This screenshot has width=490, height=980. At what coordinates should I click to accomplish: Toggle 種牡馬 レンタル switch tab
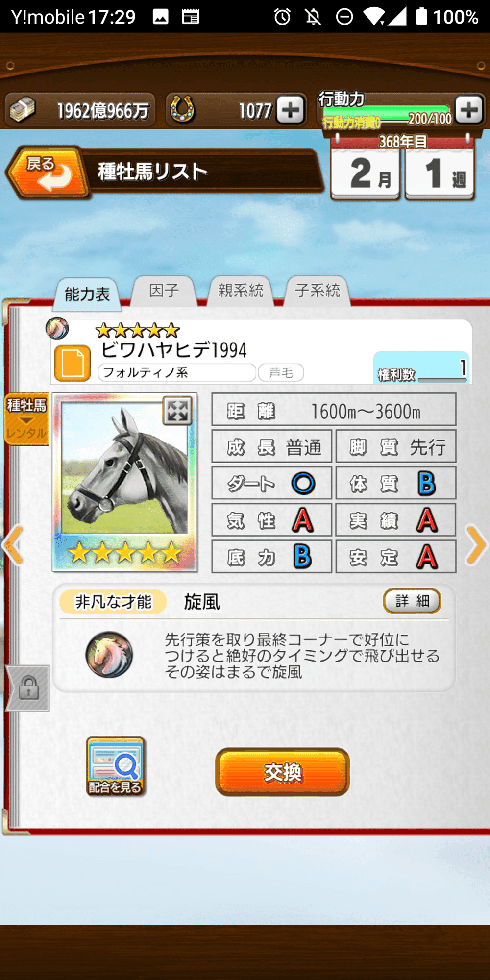coord(27,419)
